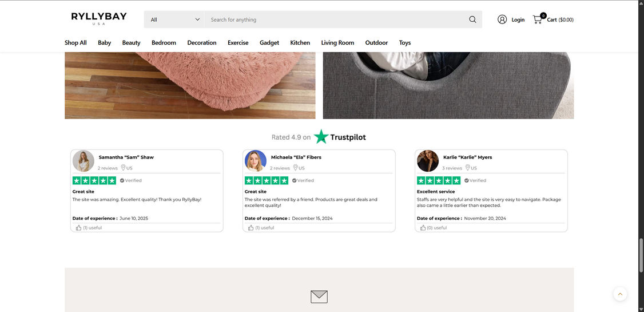The width and height of the screenshot is (644, 312).
Task: Click date "June 10, 2025"
Action: pos(134,218)
